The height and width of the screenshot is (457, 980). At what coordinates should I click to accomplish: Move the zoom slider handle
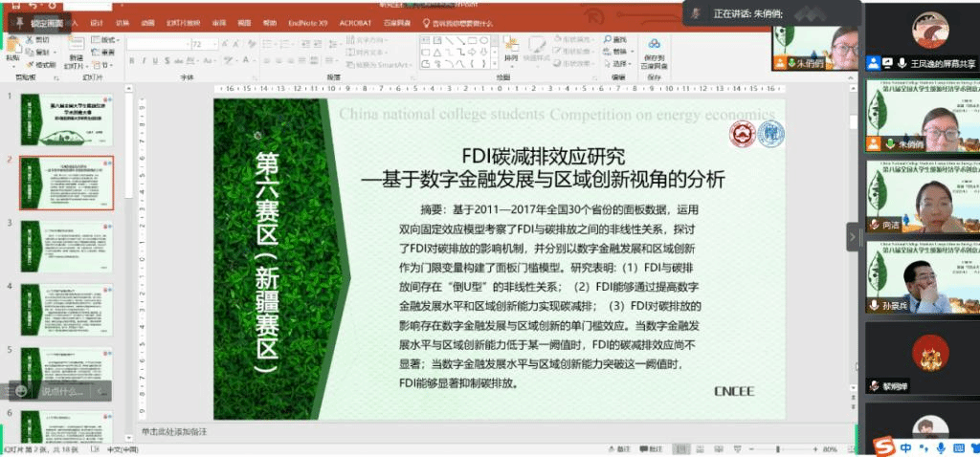click(x=777, y=449)
